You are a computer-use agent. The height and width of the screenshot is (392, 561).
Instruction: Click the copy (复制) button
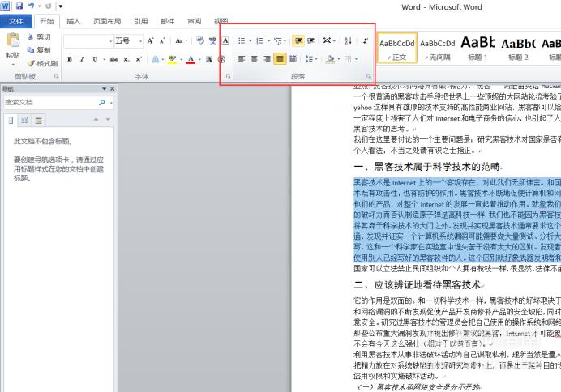pos(40,50)
